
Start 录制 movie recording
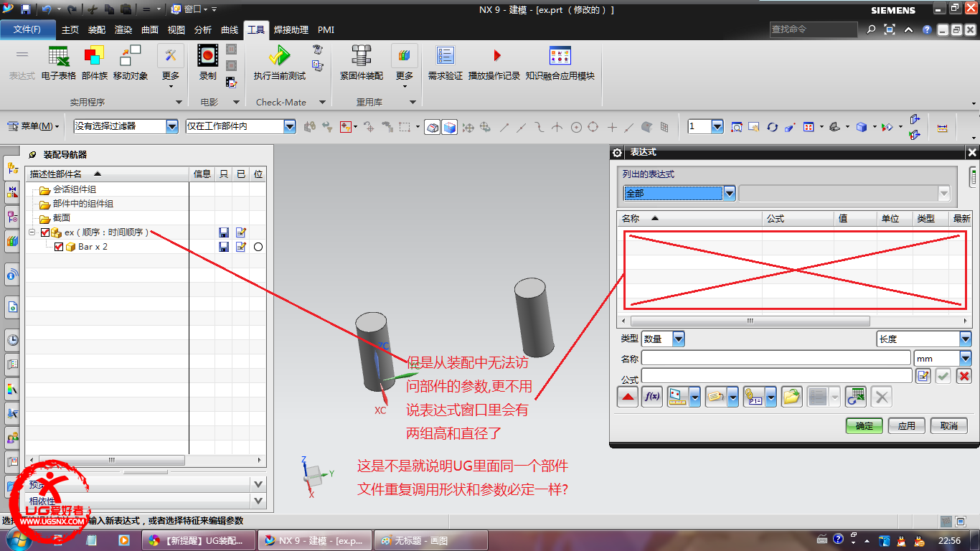click(208, 63)
